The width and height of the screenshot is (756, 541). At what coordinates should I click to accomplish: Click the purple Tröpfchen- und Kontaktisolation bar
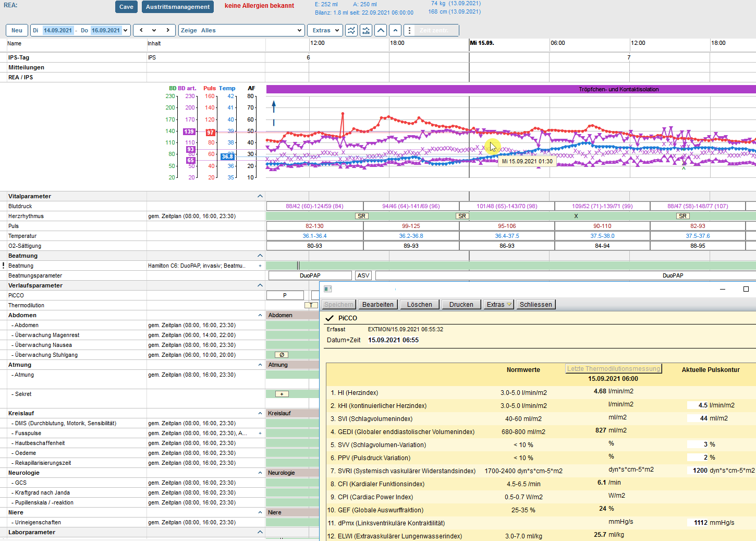point(511,89)
